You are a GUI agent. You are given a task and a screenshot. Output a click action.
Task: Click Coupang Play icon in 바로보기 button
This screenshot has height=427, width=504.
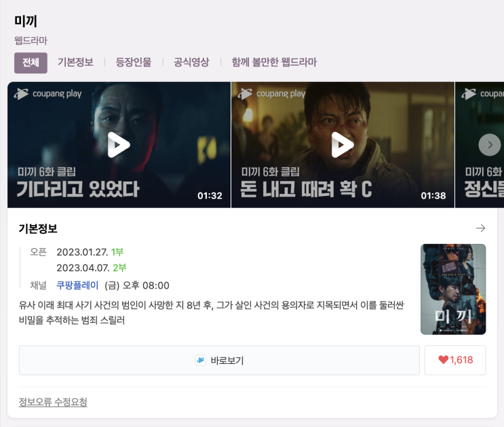201,360
